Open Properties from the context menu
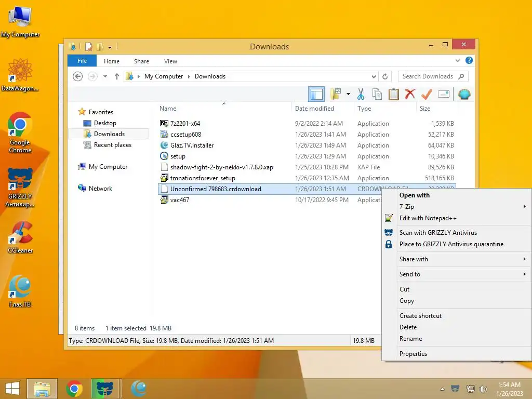Screen dimensions: 532x399 click(x=457, y=353)
